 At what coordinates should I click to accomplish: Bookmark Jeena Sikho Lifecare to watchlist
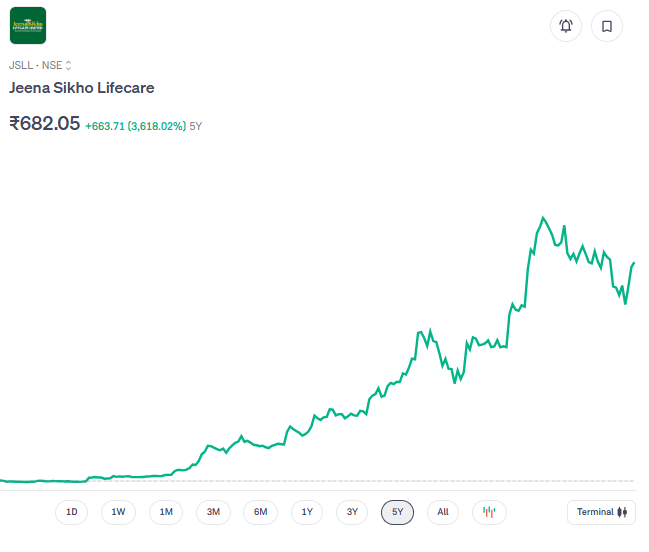(x=606, y=26)
